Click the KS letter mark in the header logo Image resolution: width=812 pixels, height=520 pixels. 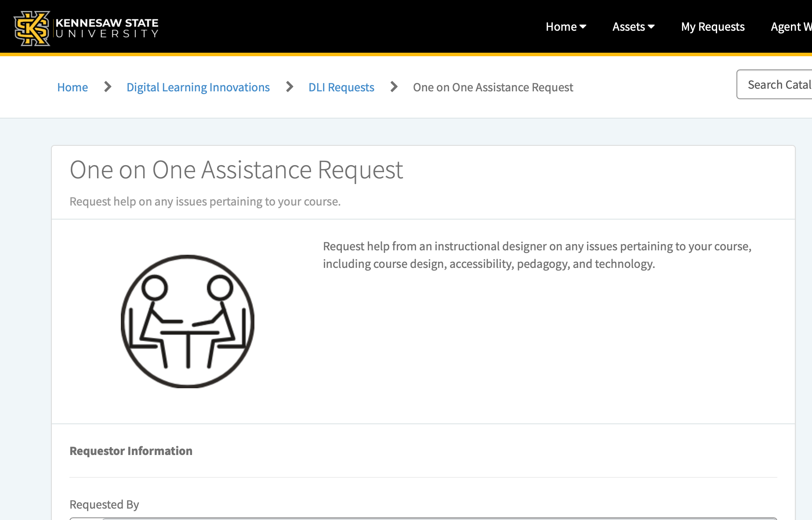(x=32, y=27)
